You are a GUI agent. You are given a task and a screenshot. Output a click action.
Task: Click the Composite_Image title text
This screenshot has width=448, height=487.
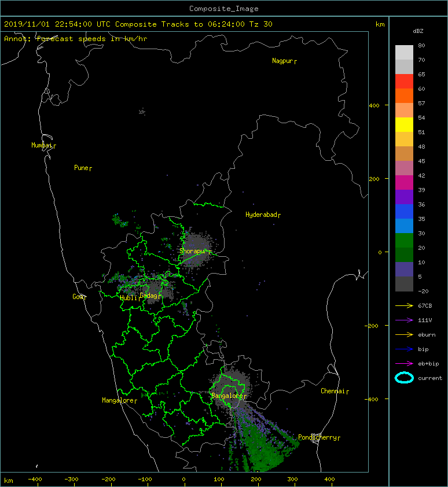point(224,9)
